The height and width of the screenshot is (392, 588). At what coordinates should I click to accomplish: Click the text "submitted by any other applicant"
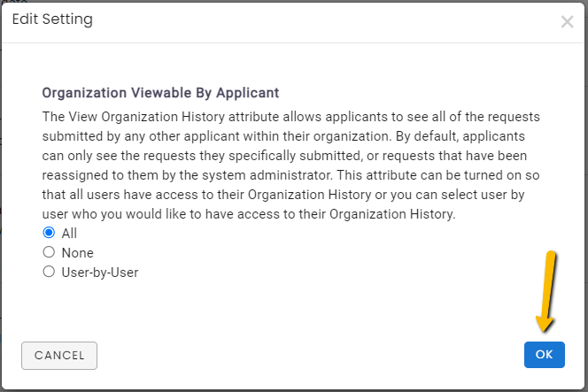(x=141, y=136)
